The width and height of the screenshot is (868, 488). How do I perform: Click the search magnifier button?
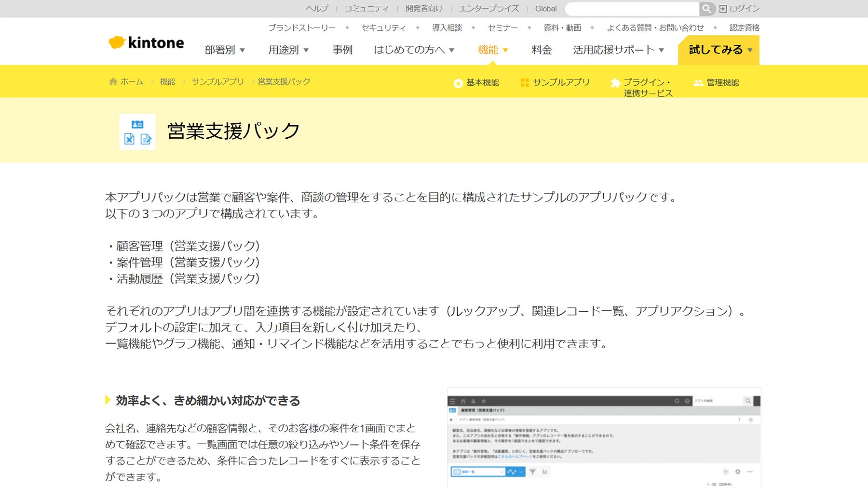pos(706,9)
